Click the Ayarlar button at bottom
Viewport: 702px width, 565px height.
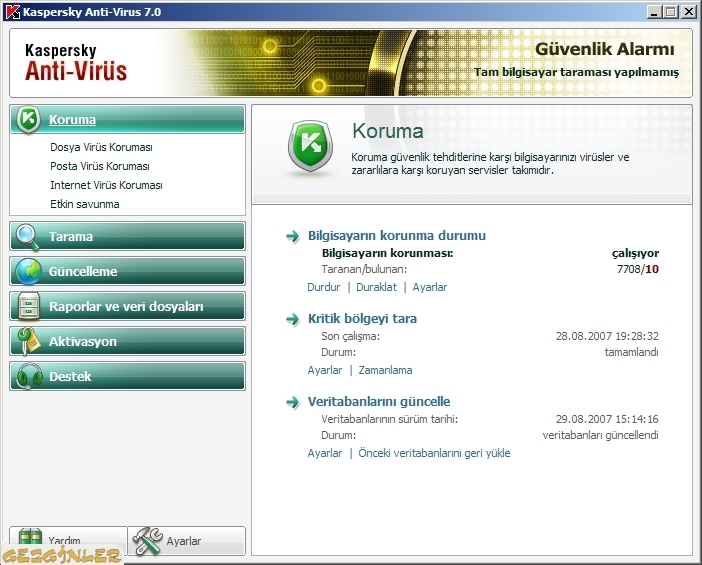pos(187,541)
